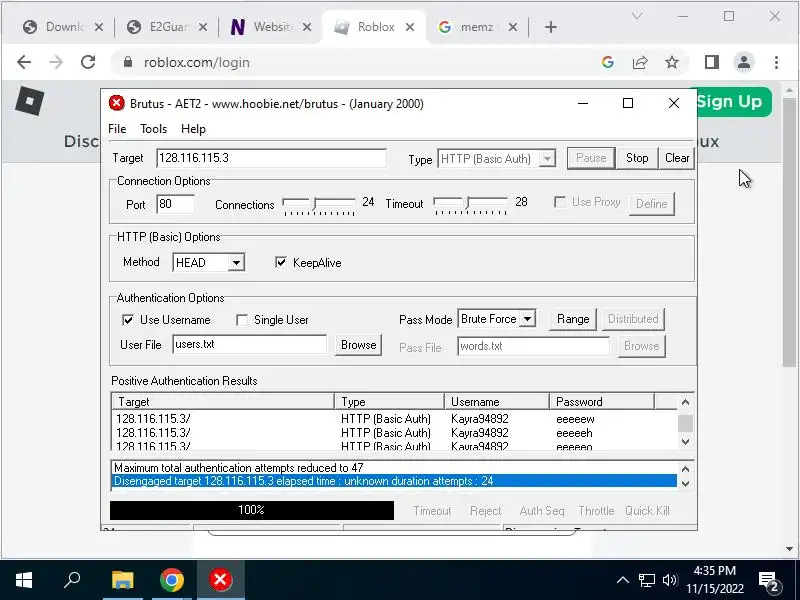
Task: Click the 100% progress bar
Action: tap(252, 510)
